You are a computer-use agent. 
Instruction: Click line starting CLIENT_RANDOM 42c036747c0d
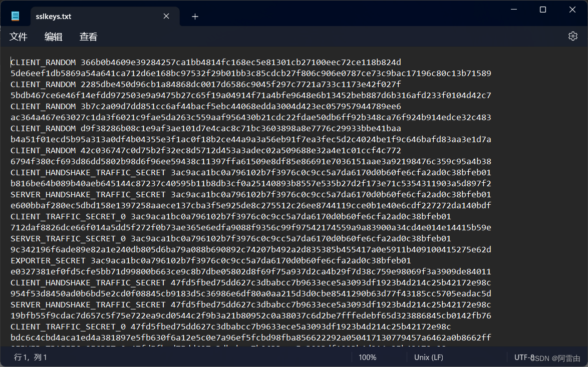coord(205,151)
